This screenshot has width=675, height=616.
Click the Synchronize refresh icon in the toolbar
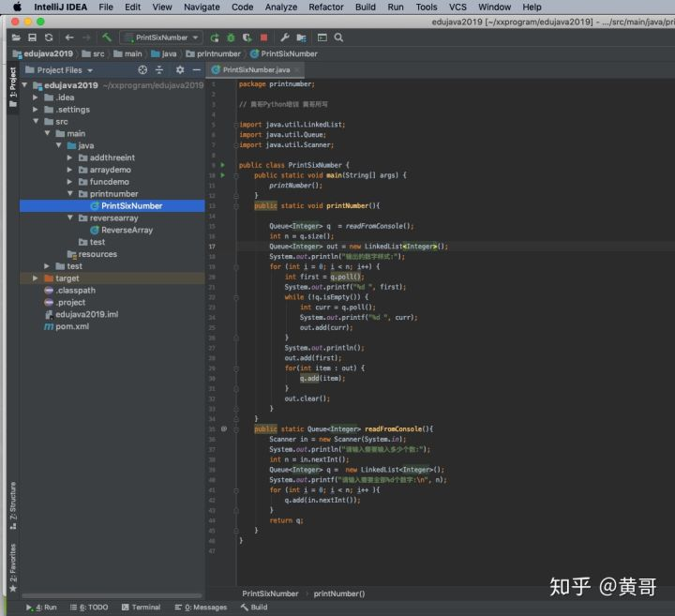49,38
